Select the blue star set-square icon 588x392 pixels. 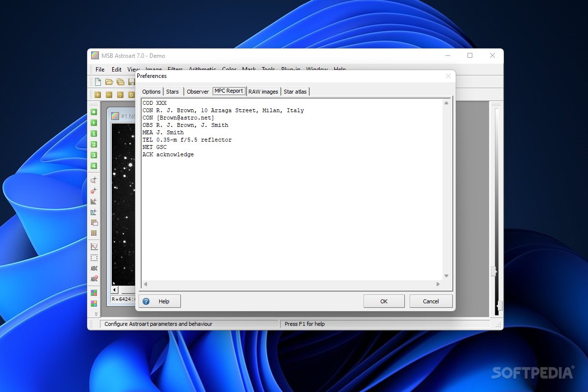94,212
